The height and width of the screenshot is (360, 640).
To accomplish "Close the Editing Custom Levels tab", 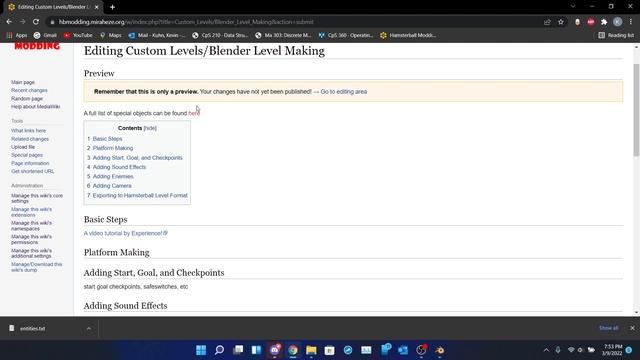I will coord(96,7).
